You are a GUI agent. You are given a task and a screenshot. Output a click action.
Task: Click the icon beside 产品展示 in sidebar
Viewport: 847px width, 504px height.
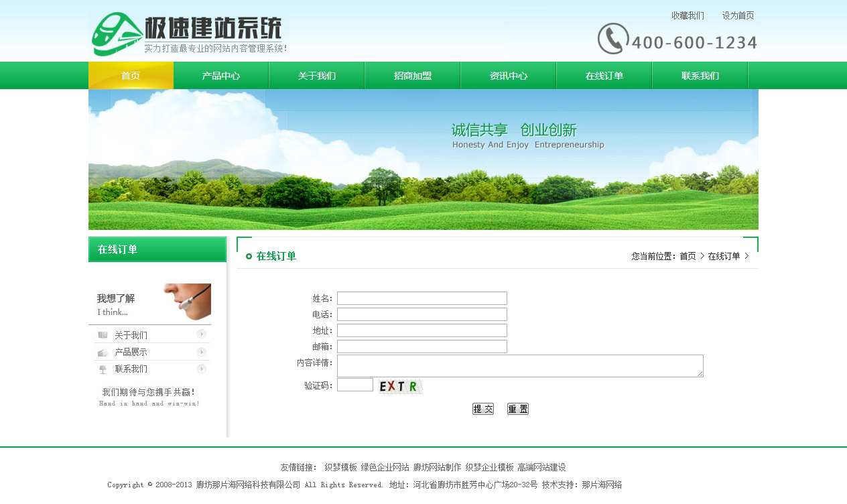103,353
